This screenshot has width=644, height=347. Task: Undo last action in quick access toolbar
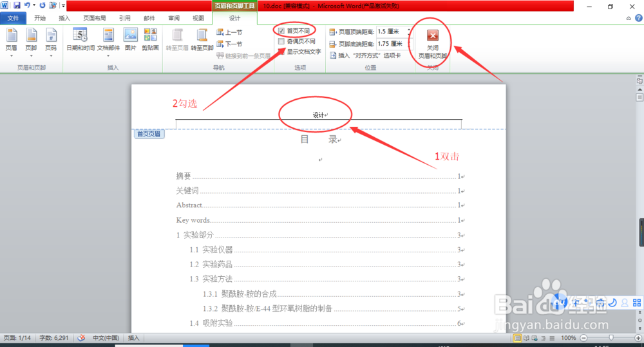27,5
